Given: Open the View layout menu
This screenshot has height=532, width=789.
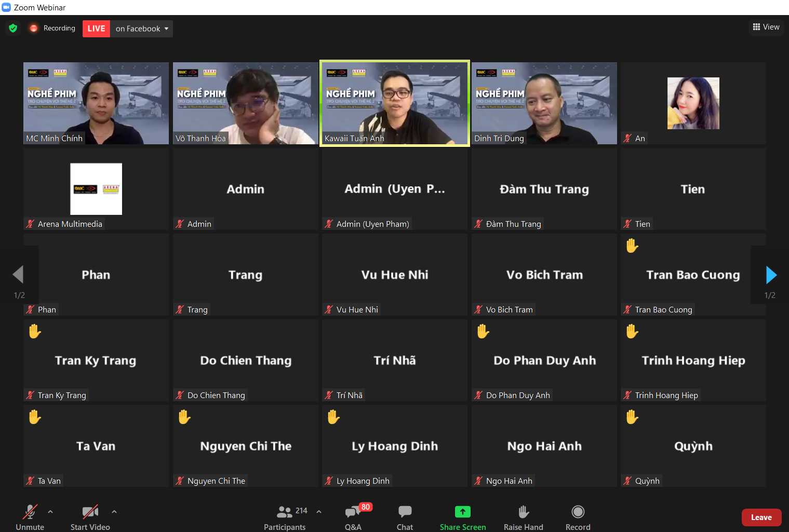Looking at the screenshot, I should (766, 27).
